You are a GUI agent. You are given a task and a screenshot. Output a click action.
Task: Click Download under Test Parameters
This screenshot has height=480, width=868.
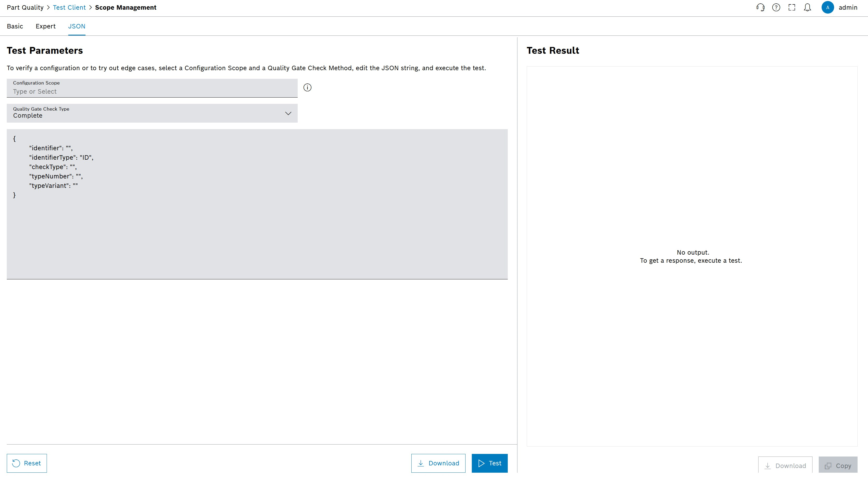438,463
